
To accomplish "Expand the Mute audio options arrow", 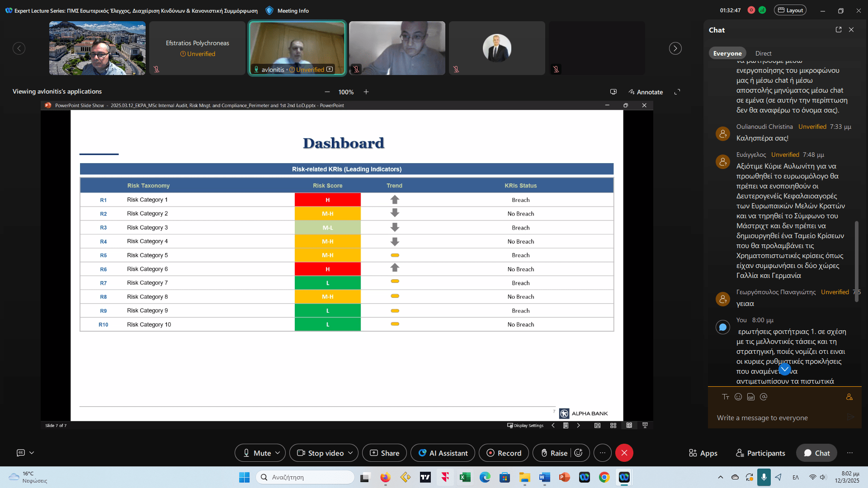I will point(278,453).
